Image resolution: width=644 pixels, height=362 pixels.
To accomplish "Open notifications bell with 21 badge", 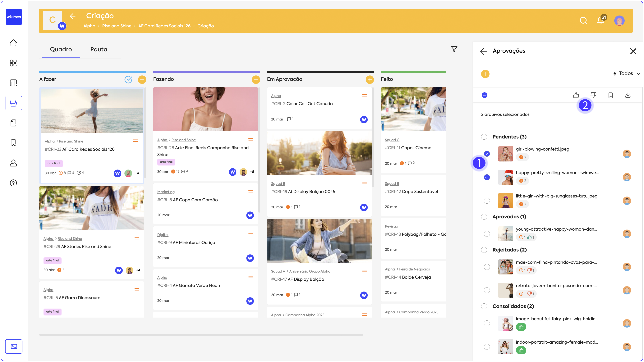I will coord(600,20).
